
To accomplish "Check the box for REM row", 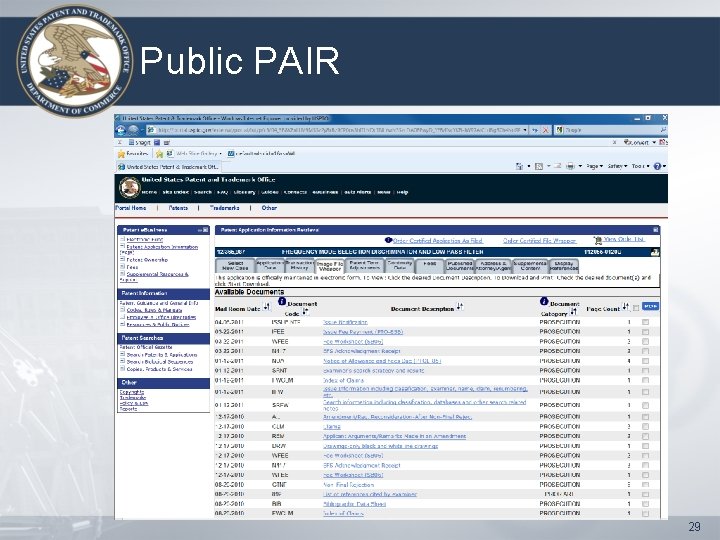I will [645, 436].
